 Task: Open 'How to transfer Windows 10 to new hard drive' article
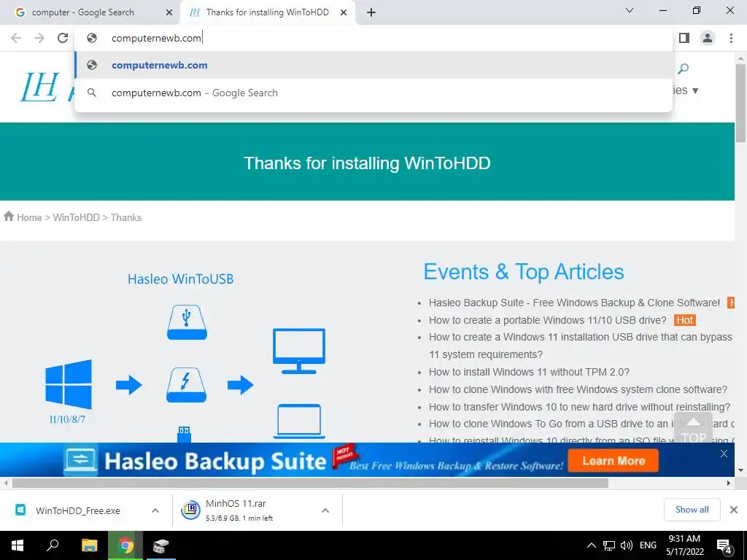(579, 407)
